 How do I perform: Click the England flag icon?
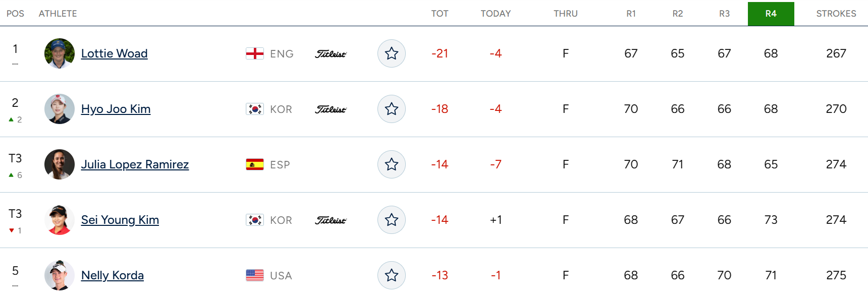255,53
